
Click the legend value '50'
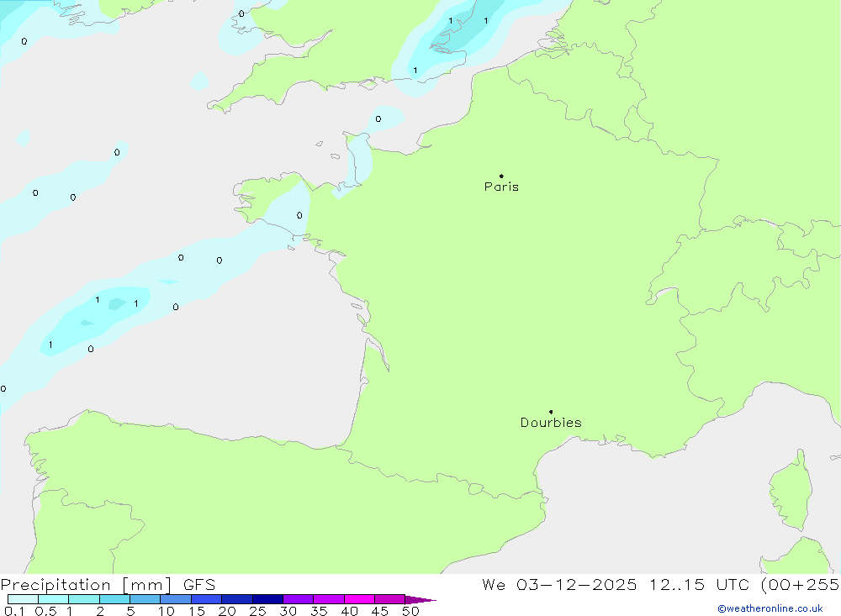click(x=411, y=611)
